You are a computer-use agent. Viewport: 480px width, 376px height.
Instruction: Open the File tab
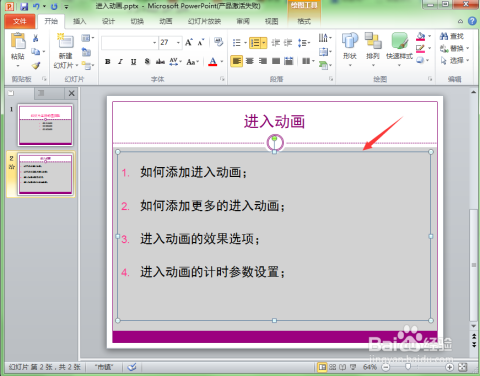[20, 21]
